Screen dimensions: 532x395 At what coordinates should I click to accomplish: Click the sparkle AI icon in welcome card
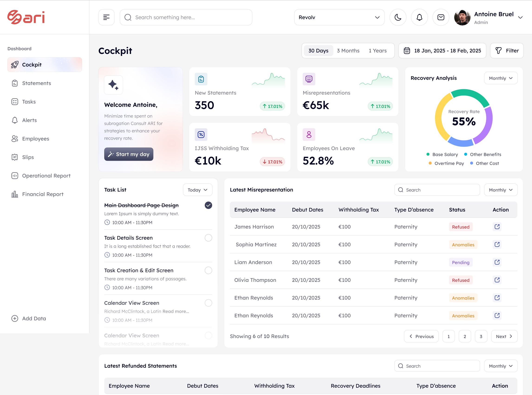[x=114, y=85]
